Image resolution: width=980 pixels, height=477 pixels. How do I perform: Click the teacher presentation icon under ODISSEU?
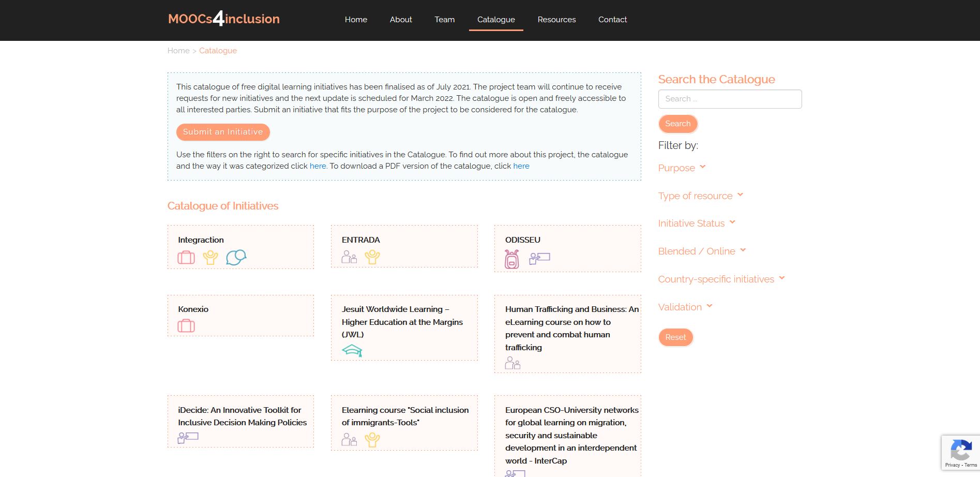(x=539, y=258)
